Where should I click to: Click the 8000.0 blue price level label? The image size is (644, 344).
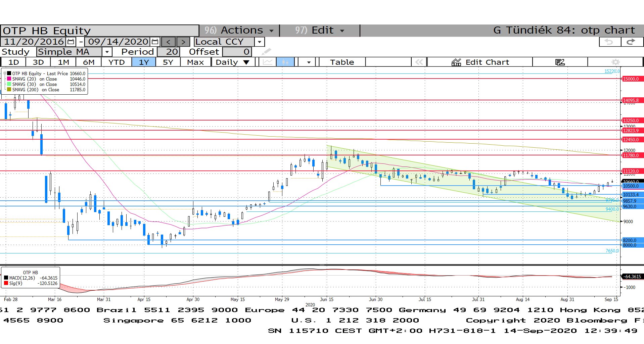(632, 245)
